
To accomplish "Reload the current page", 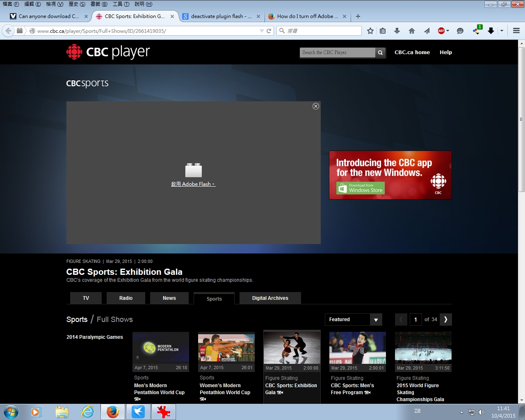I will pos(269,31).
